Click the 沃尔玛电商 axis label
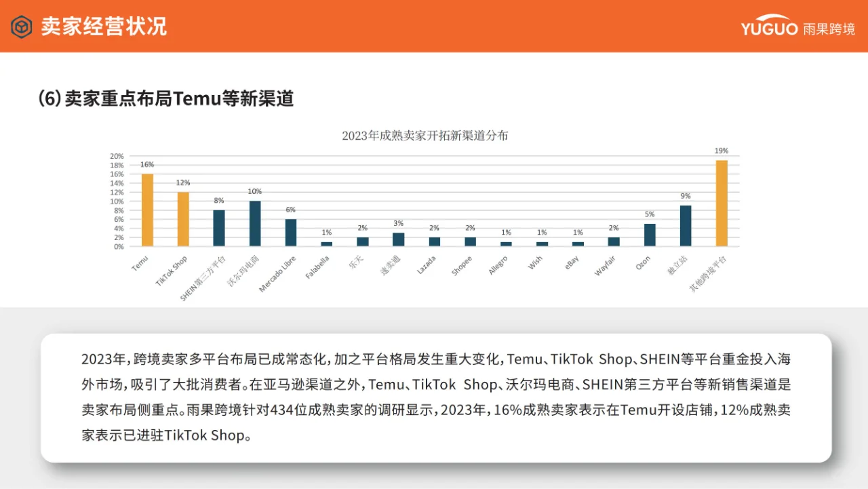Screen dimensions: 868x489 (243, 271)
